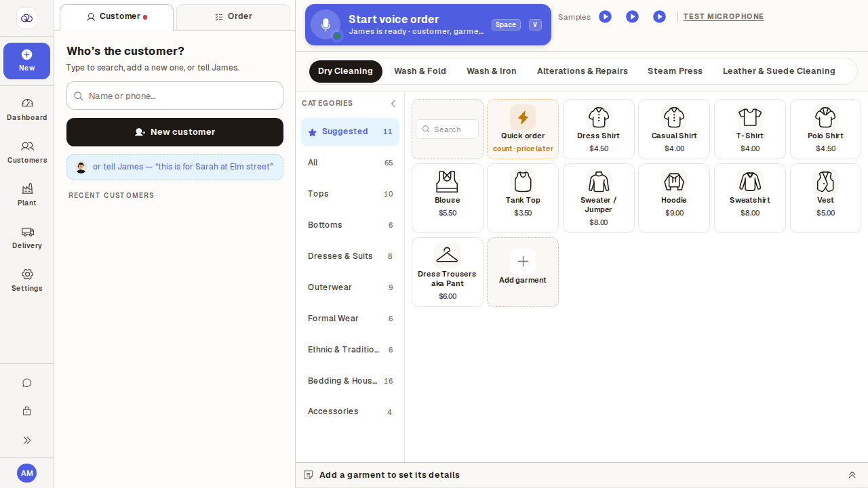Click the garment Search field
868x488 pixels.
(x=448, y=129)
